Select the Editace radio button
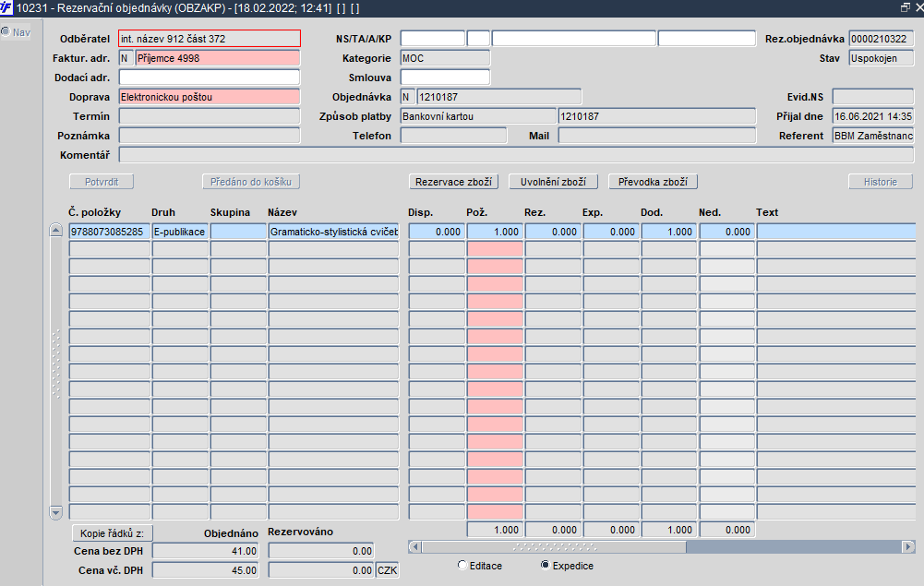 pos(462,566)
